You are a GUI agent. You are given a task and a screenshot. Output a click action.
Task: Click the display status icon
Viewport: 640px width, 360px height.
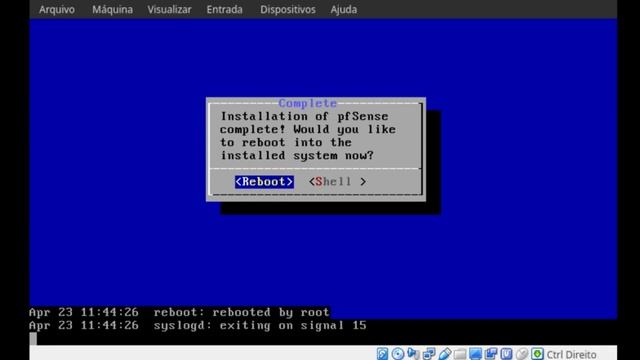coord(476,354)
